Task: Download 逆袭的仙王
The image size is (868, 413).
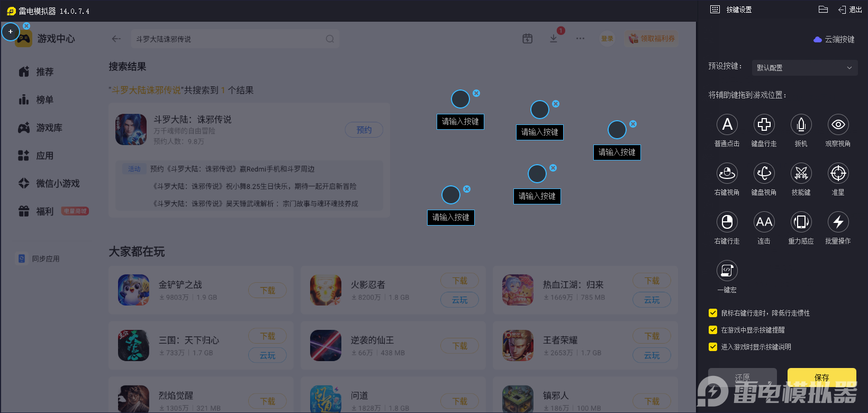Action: point(460,346)
